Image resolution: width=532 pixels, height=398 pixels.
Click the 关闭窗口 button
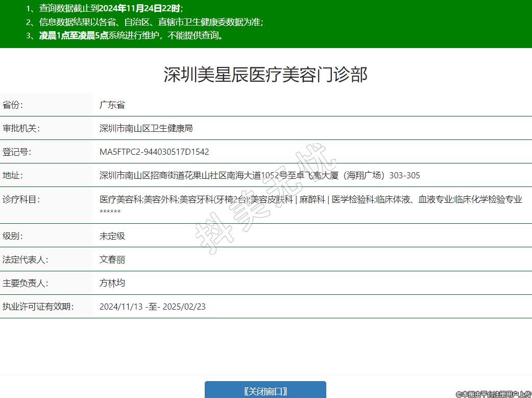265,391
